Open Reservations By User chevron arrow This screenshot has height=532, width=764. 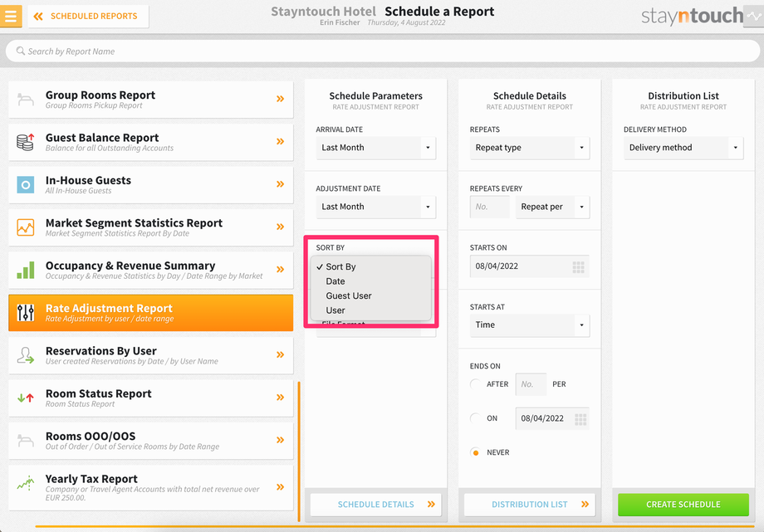pos(280,354)
